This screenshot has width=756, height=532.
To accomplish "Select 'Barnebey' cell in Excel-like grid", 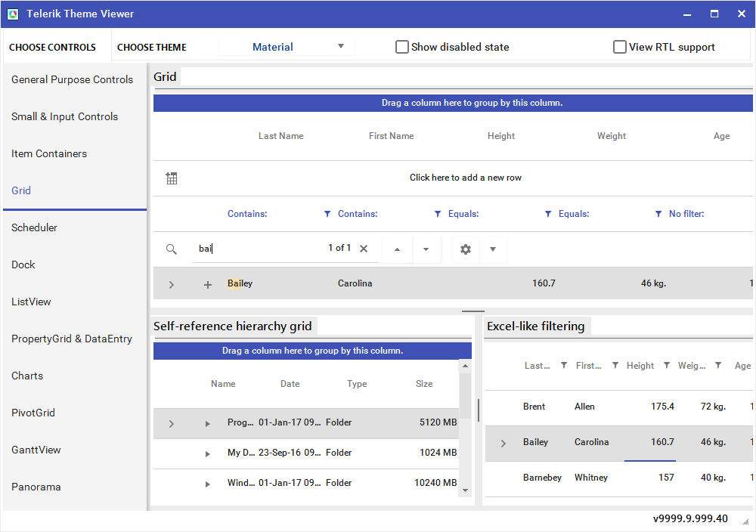I will pos(542,477).
